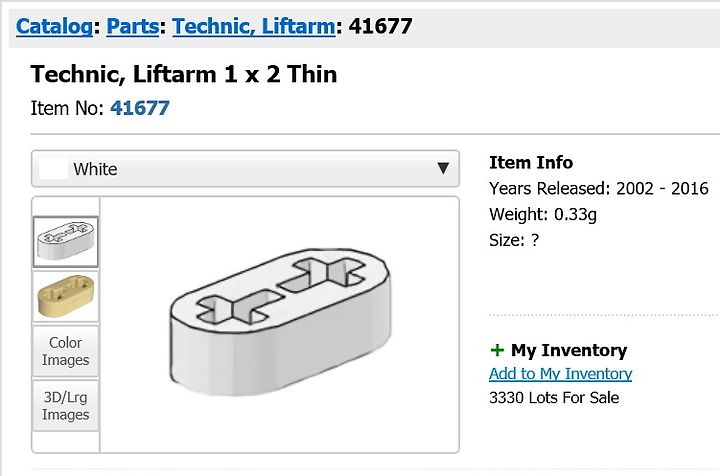The width and height of the screenshot is (720, 476).
Task: Click the My Inventory heading
Action: pos(569,350)
